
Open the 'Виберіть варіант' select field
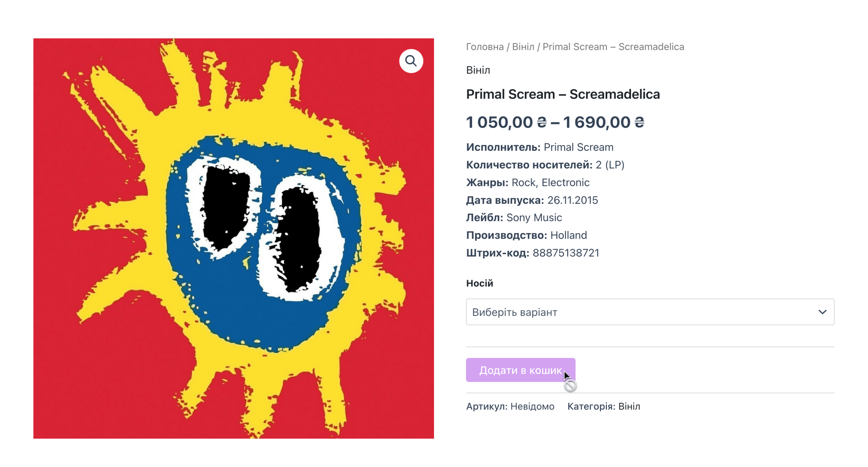tap(650, 312)
